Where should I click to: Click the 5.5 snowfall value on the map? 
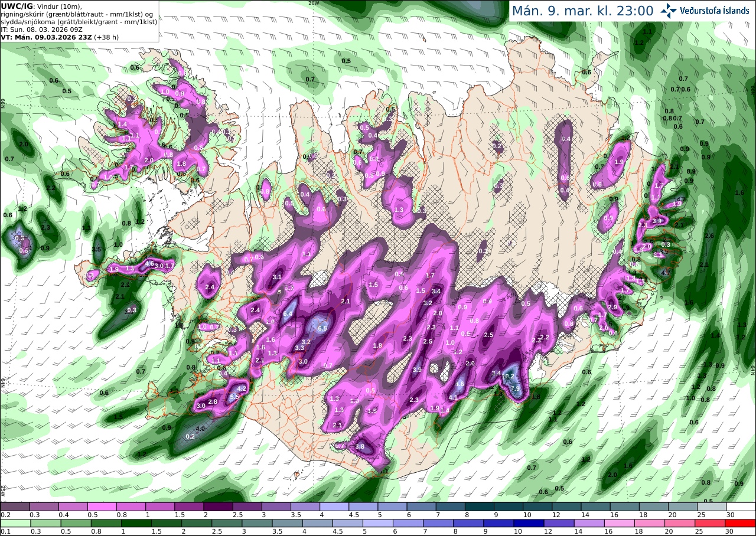(x=234, y=397)
